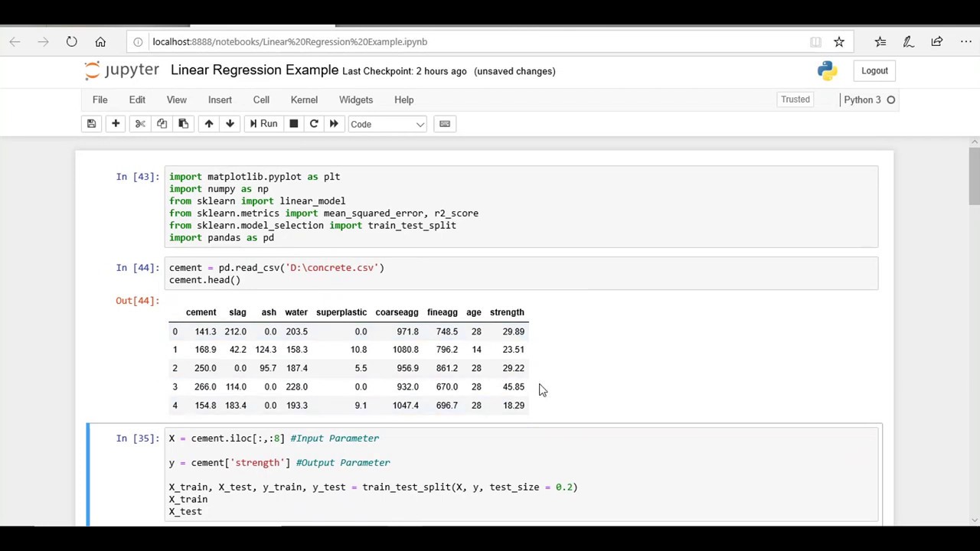Click the notebook vertical scrollbar
This screenshot has height=551, width=980.
click(x=974, y=176)
